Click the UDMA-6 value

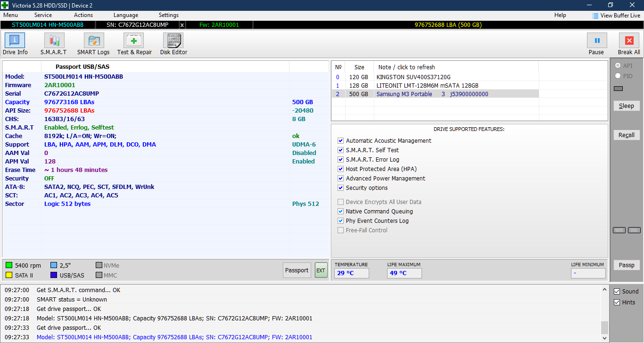click(304, 145)
